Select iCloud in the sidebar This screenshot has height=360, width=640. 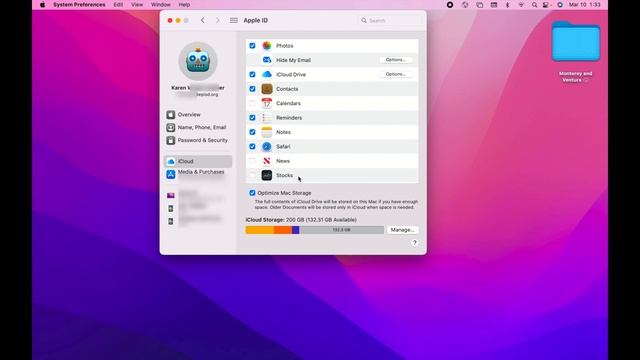point(198,161)
